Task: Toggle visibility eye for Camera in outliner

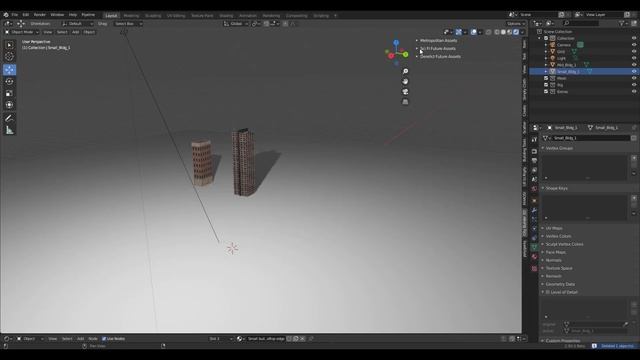Action: 634,45
